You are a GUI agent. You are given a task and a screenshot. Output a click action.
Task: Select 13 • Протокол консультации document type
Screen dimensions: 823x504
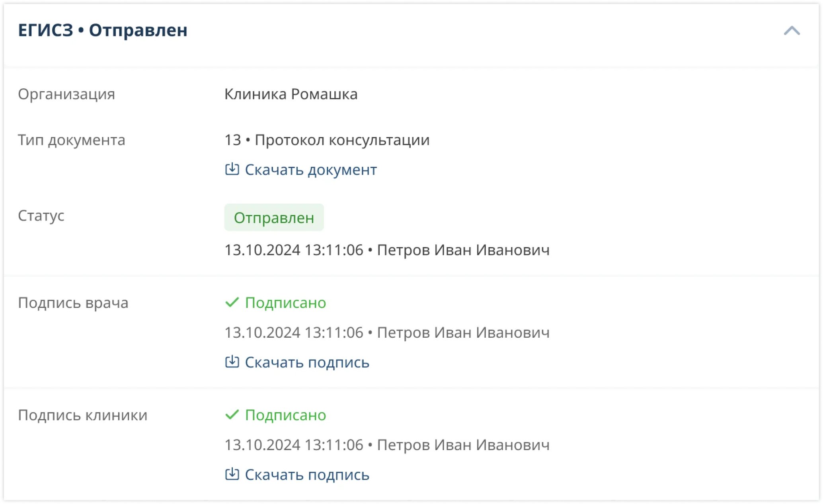(327, 140)
